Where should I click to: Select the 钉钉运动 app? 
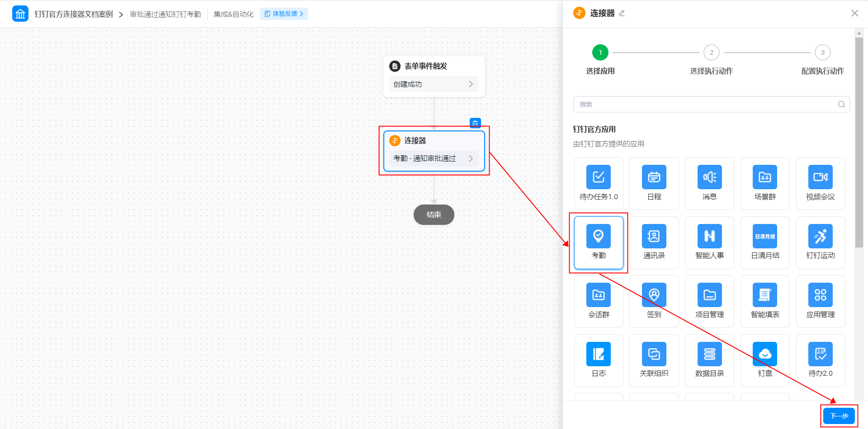tap(821, 242)
